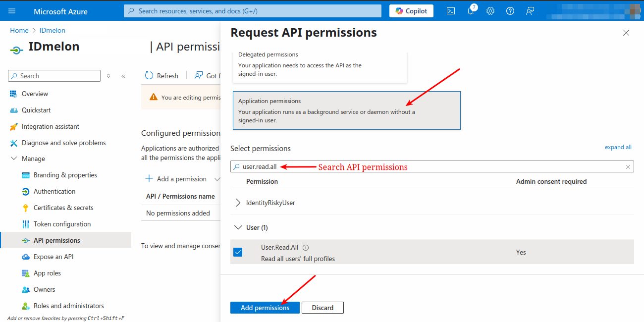The height and width of the screenshot is (322, 644).
Task: Collapse the sidebar with the double chevron
Action: (123, 76)
